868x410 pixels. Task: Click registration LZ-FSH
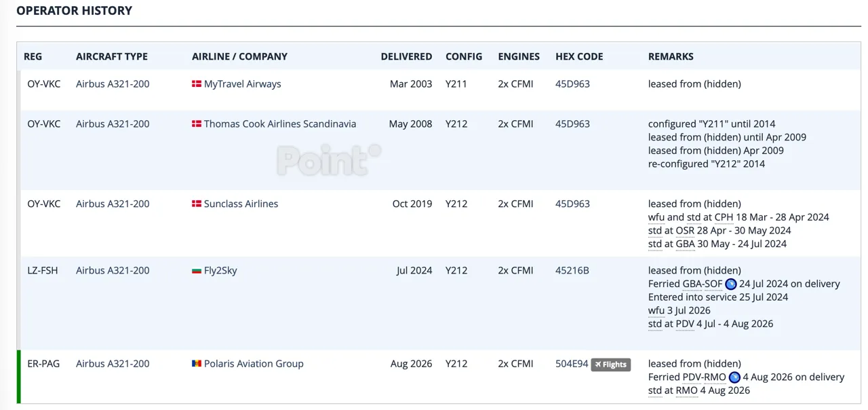pyautogui.click(x=43, y=271)
